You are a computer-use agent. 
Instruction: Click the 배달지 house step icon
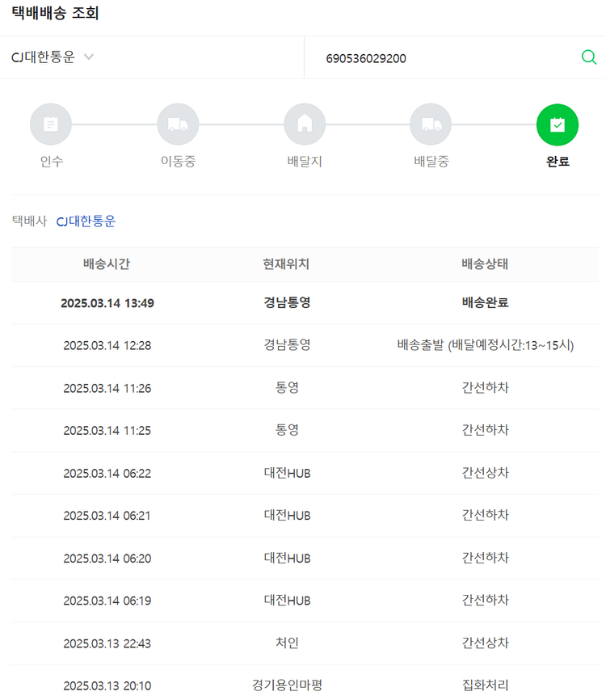click(x=305, y=124)
